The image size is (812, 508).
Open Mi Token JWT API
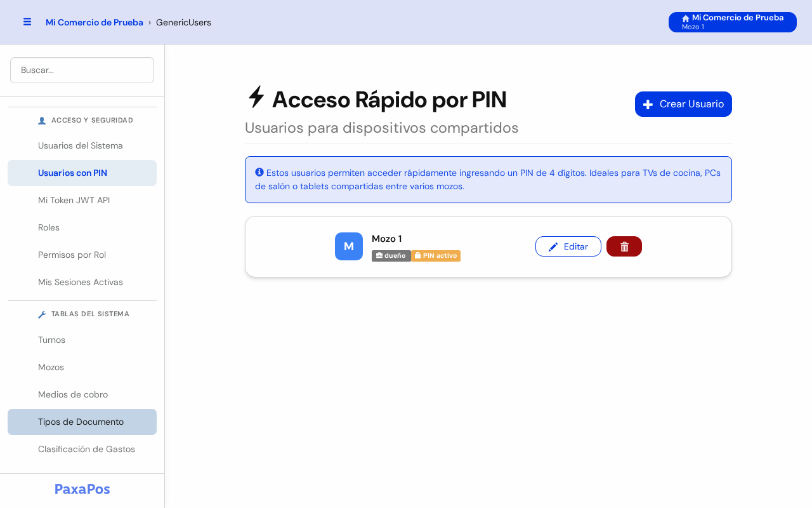coord(82,200)
